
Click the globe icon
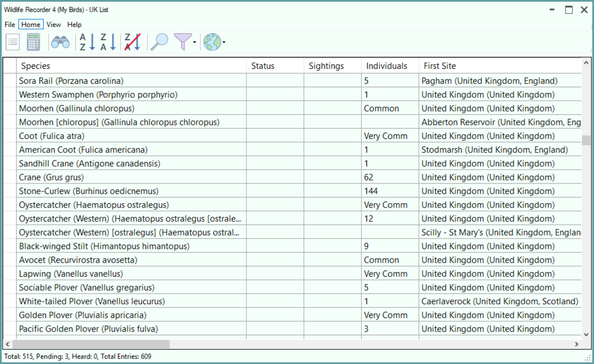point(212,42)
